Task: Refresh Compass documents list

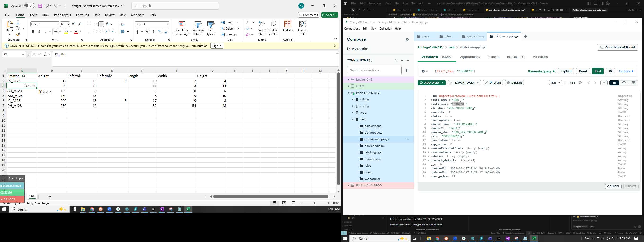Action: (x=580, y=83)
